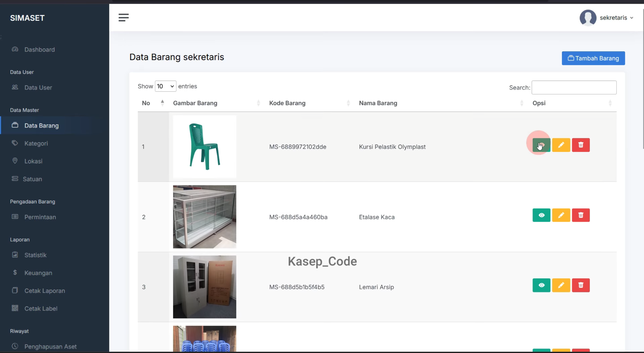
Task: Open the show entries count dropdown
Action: click(x=165, y=86)
